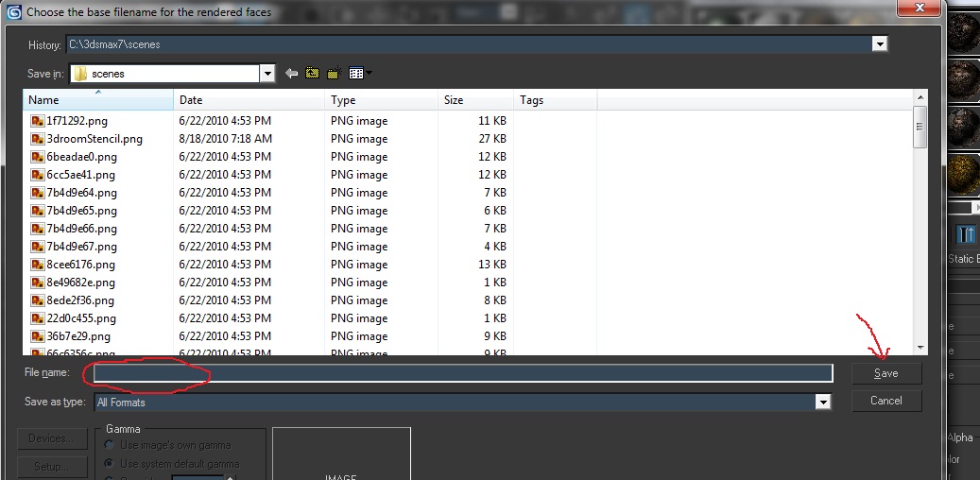Select the file 8e49682e.png
The height and width of the screenshot is (480, 980).
(x=80, y=283)
